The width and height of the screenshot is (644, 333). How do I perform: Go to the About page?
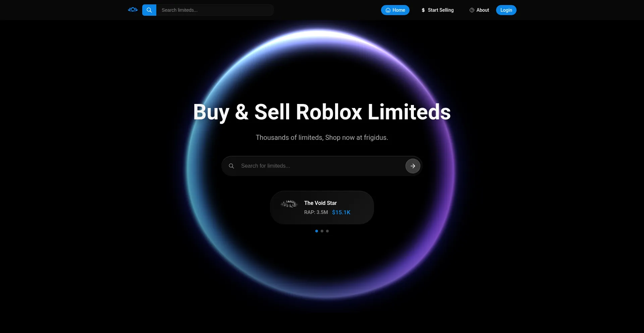pyautogui.click(x=479, y=10)
